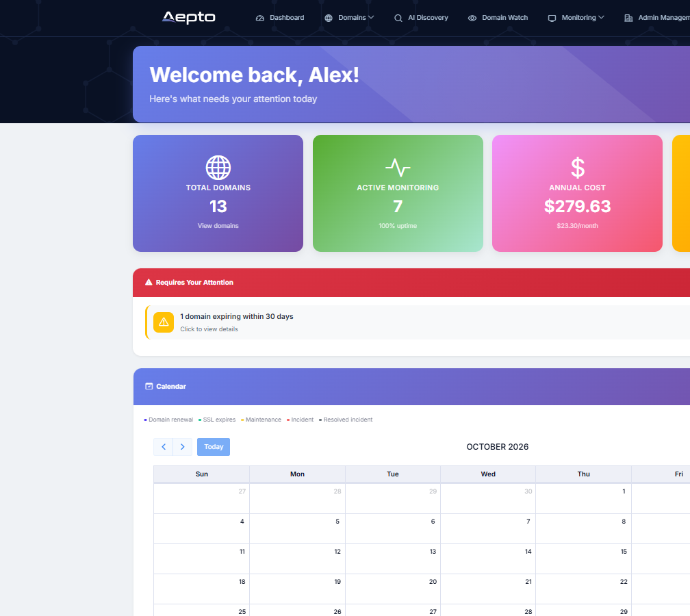690x616 pixels.
Task: Select October 22 in calendar
Action: point(583,589)
